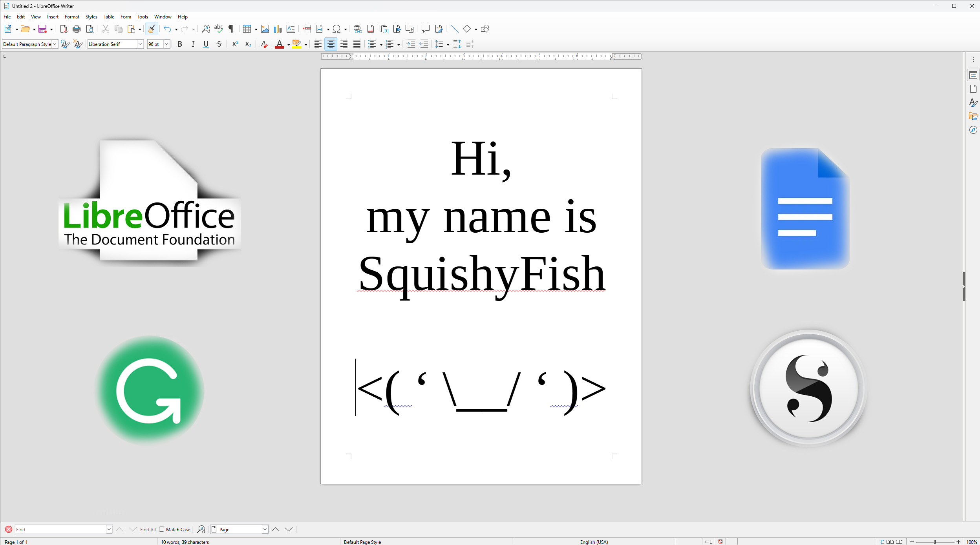Viewport: 980px width, 545px height.
Task: Show the Draw Functions toolbar
Action: tap(485, 29)
